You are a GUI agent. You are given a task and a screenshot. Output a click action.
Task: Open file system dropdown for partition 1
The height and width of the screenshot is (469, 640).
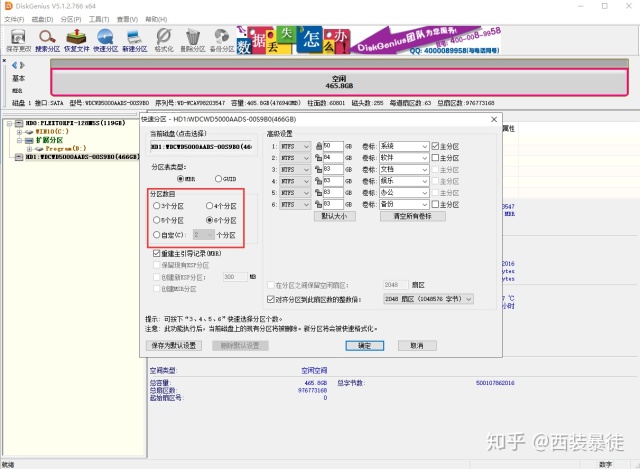tap(295, 146)
